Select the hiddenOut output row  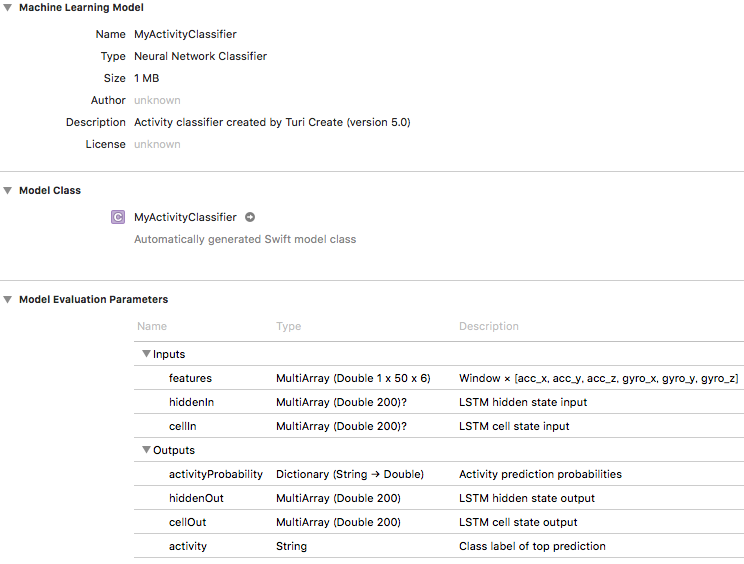coord(439,498)
